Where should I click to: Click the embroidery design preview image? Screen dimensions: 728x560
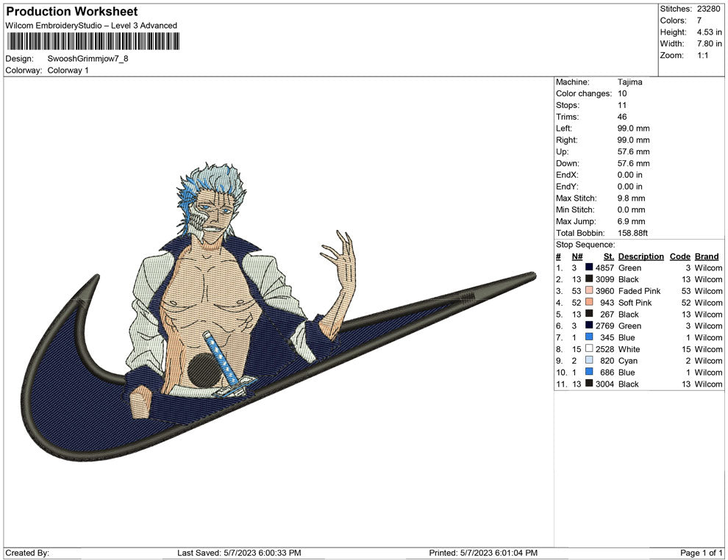(279, 311)
